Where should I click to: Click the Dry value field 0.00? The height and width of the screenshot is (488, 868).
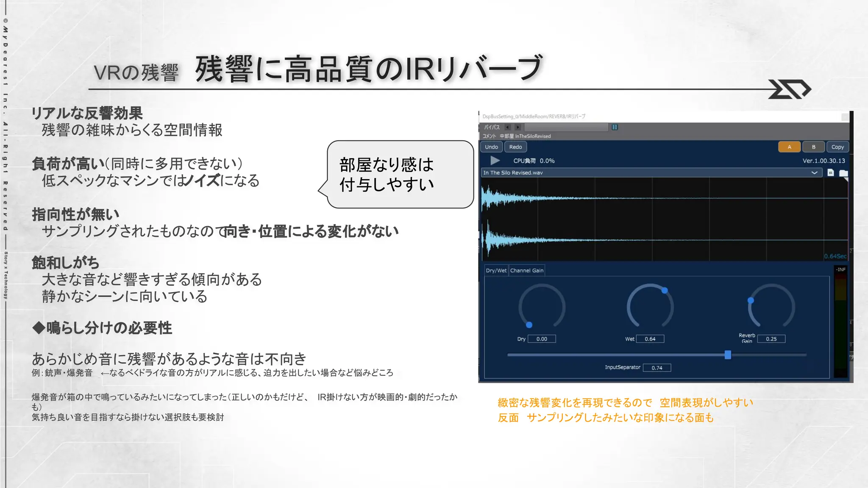pos(542,339)
